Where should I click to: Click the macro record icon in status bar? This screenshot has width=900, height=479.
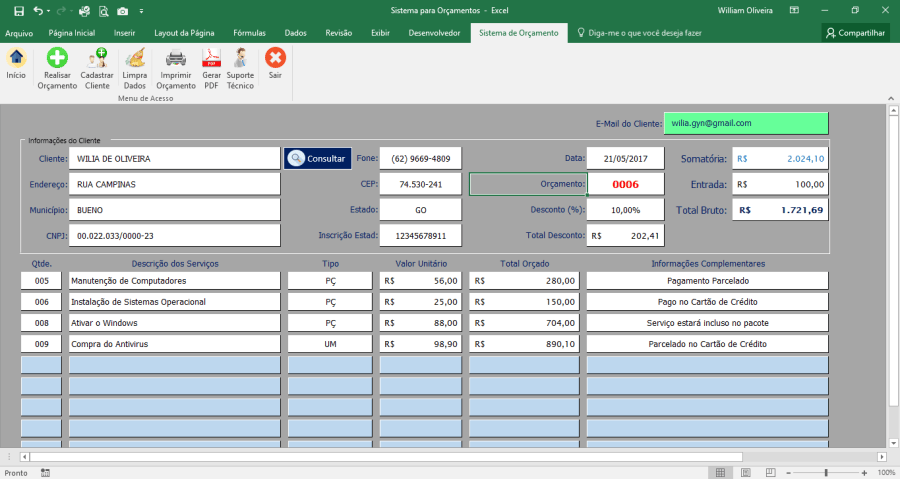[45, 473]
